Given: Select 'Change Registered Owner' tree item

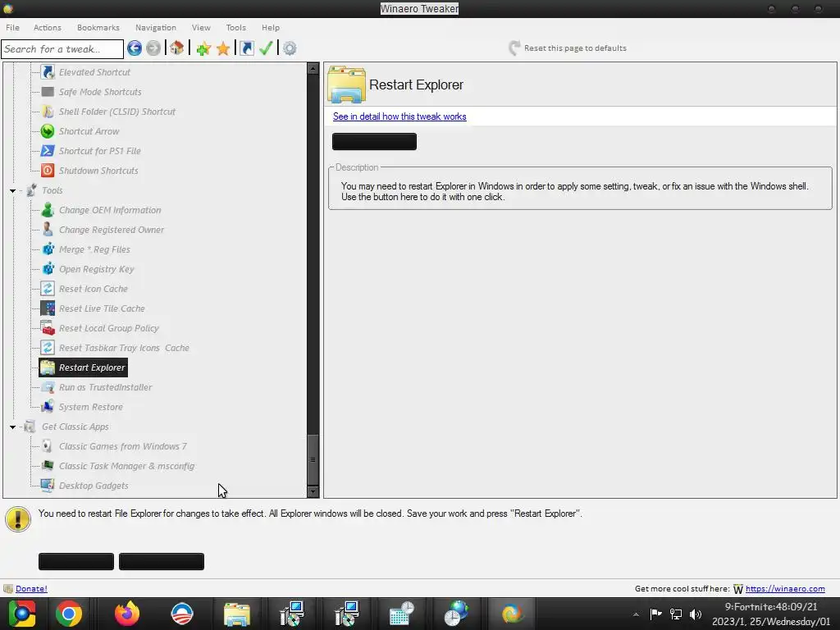Looking at the screenshot, I should 112,230.
